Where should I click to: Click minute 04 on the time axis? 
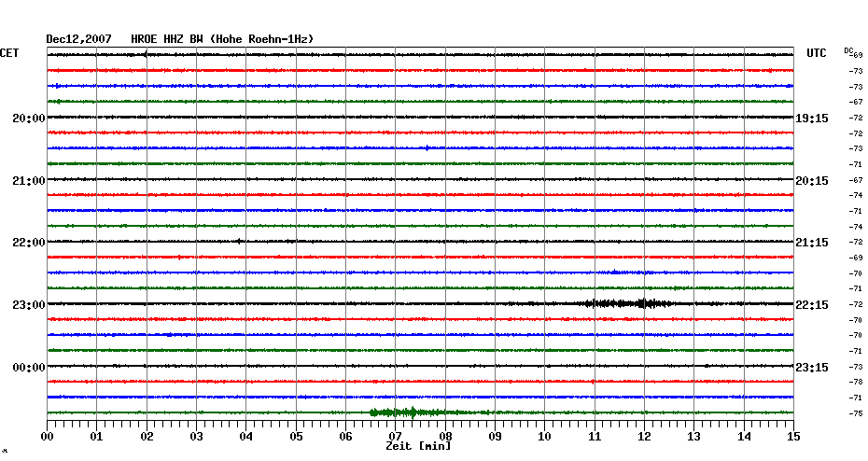(x=245, y=437)
